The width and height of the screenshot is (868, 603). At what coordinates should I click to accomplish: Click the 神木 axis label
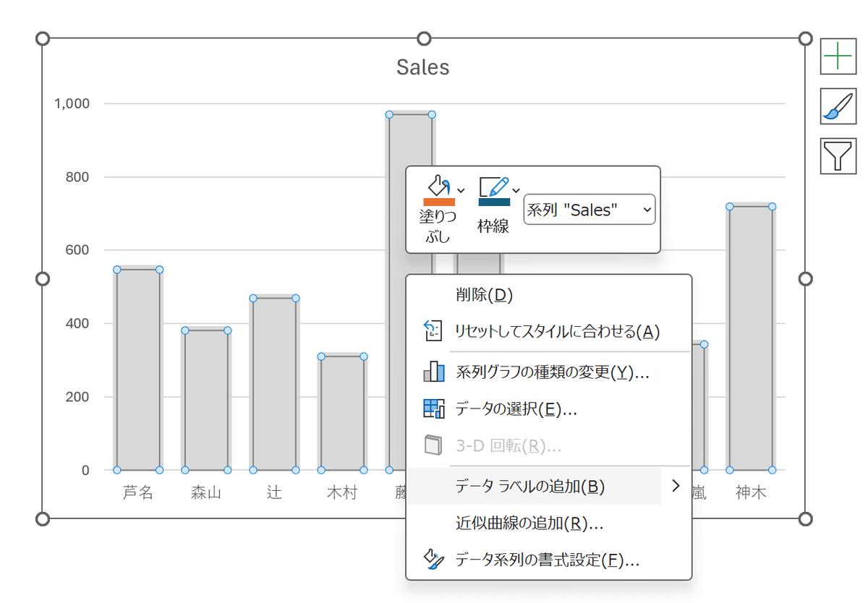751,493
